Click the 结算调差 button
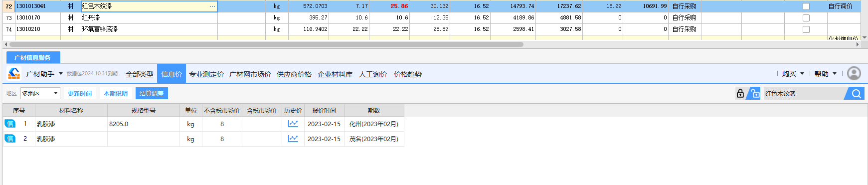The height and width of the screenshot is (185, 868). click(x=152, y=93)
